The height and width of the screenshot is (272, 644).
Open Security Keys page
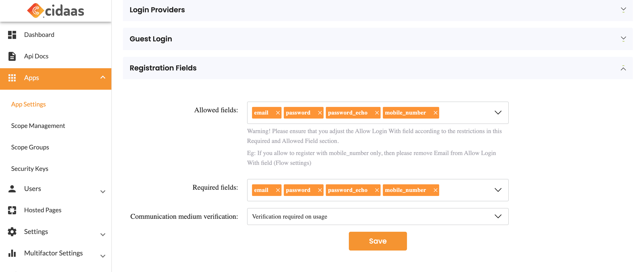[x=30, y=168]
